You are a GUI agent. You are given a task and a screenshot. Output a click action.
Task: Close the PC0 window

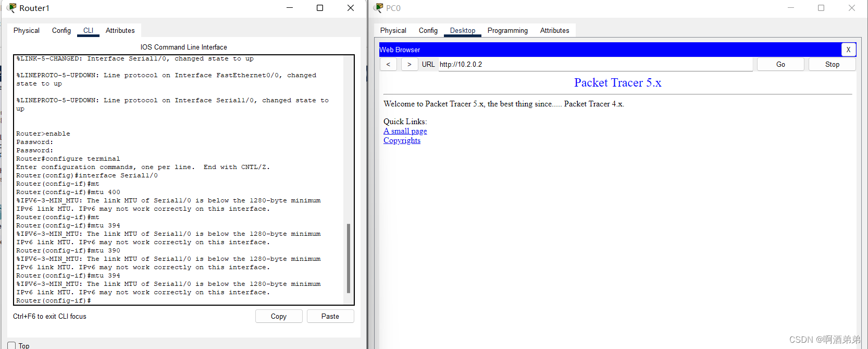(852, 8)
